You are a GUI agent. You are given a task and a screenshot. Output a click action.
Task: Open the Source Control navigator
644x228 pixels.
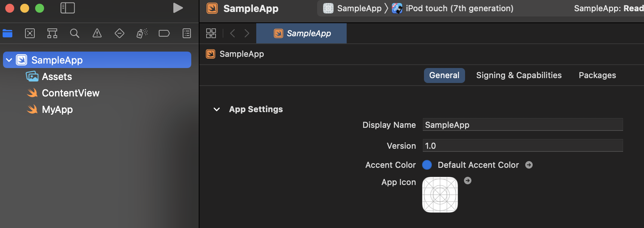30,33
